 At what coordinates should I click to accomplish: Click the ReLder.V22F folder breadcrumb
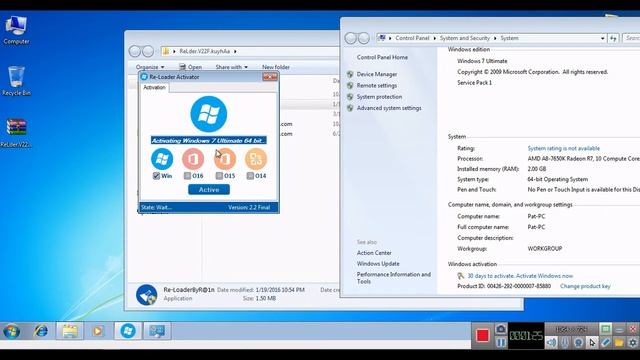click(x=204, y=51)
